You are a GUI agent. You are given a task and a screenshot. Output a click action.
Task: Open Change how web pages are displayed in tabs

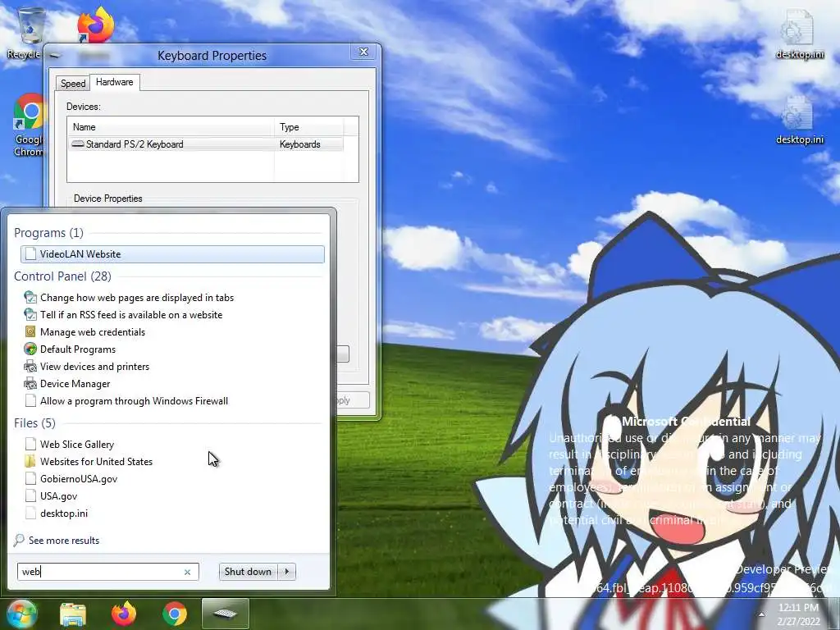(137, 297)
